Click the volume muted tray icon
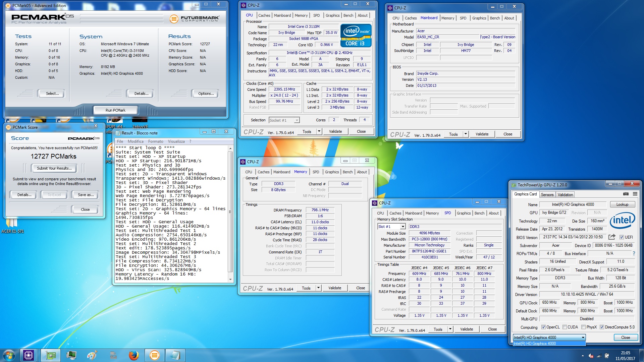This screenshot has height=362, width=644. pyautogui.click(x=591, y=356)
